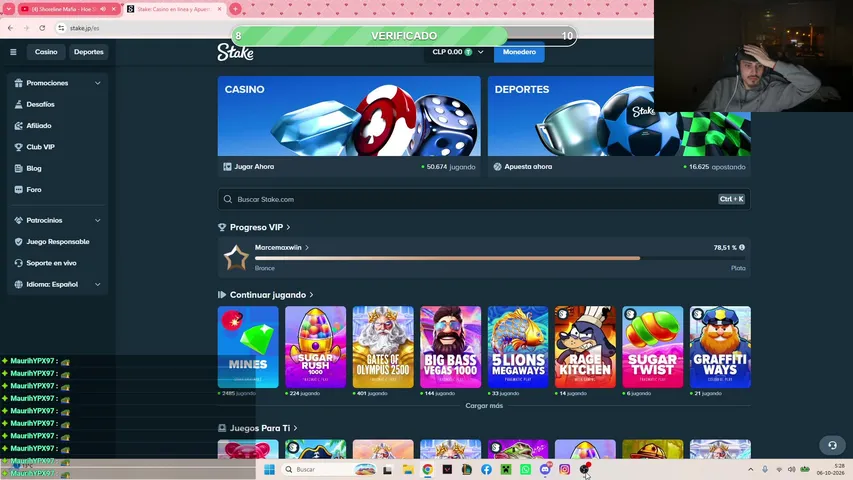853x480 pixels.
Task: Open Minecraft from the taskbar
Action: pyautogui.click(x=506, y=469)
